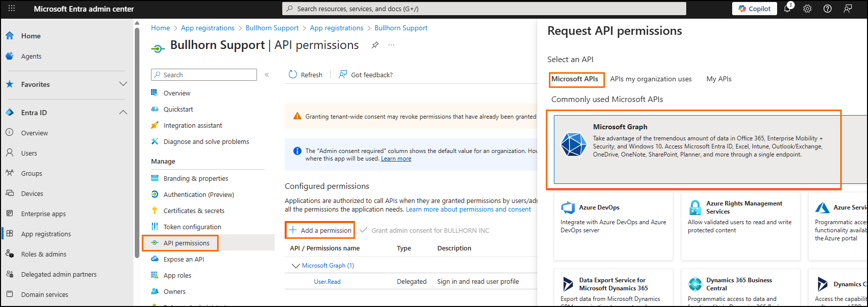
Task: Click the scroll-up arrow above resource menu
Action: point(137,23)
